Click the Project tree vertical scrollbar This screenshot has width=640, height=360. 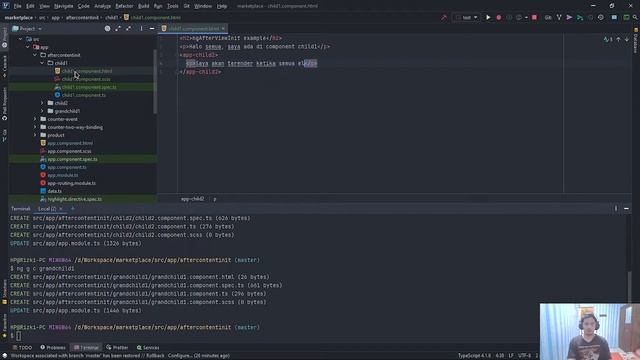tap(155, 82)
